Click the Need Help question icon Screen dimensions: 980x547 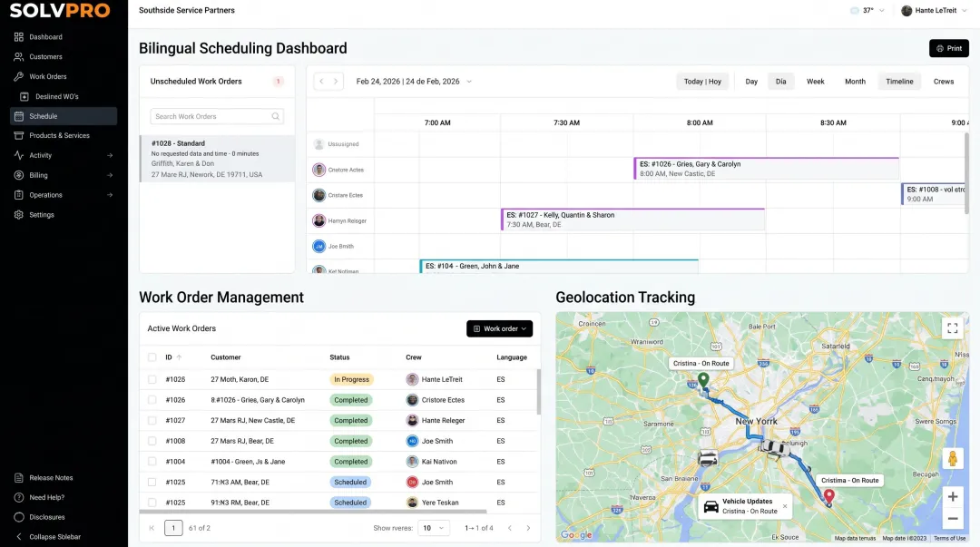pos(19,498)
